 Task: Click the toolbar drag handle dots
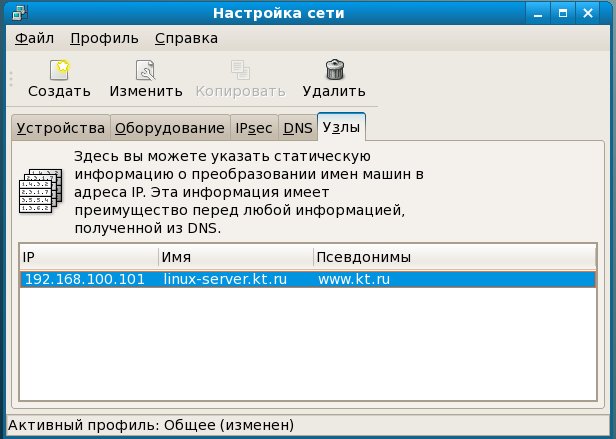[x=11, y=79]
